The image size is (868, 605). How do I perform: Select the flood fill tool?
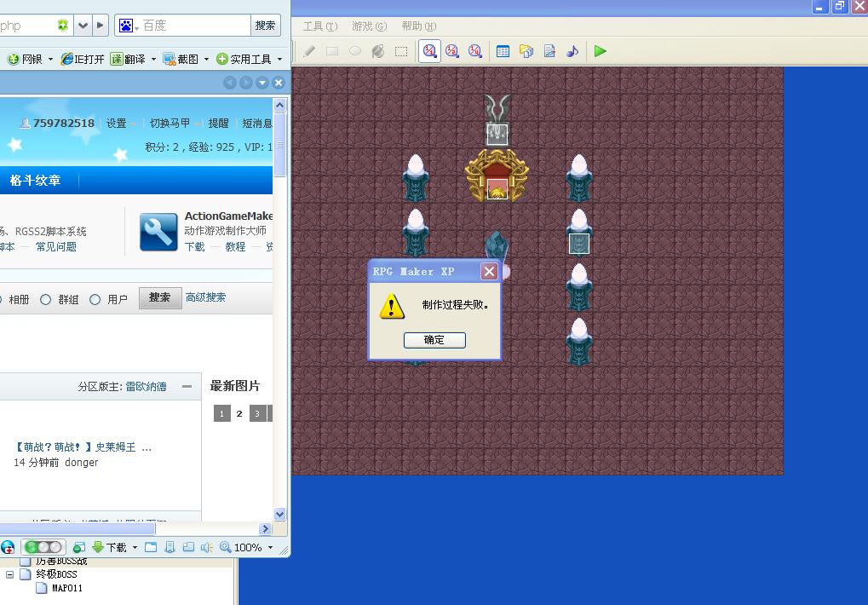click(x=378, y=51)
